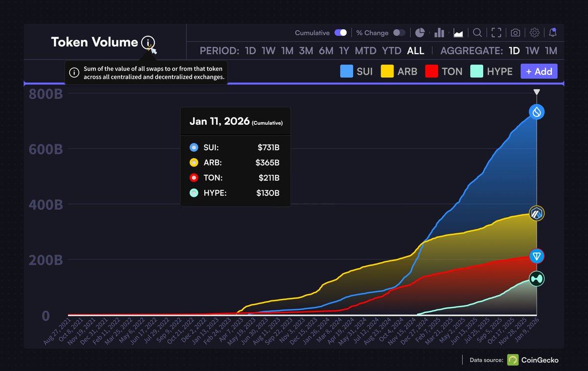This screenshot has width=588, height=371.
Task: Click the ARB legend label
Action: 407,71
